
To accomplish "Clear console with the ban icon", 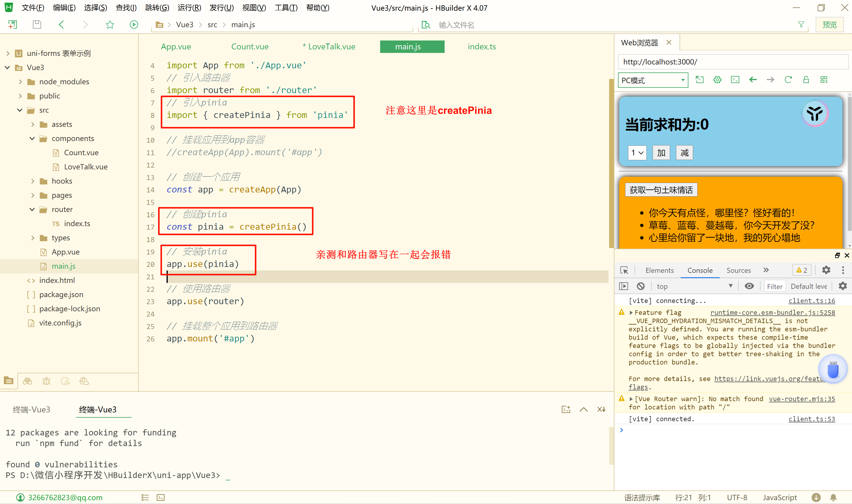I will (640, 286).
